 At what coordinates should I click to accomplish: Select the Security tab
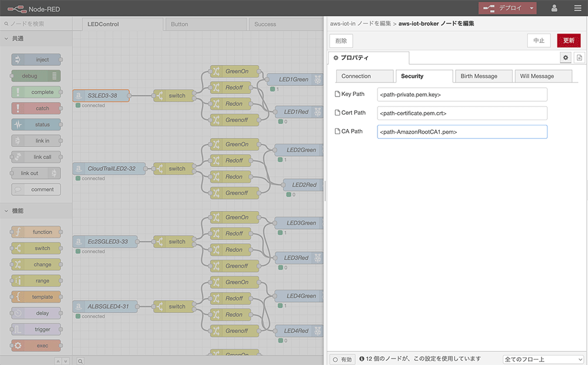pyautogui.click(x=424, y=76)
